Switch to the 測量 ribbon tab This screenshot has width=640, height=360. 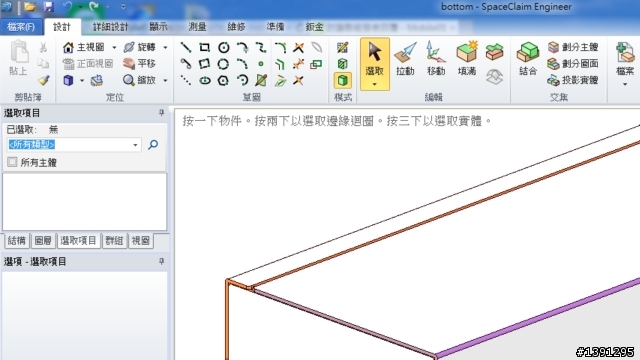click(198, 27)
